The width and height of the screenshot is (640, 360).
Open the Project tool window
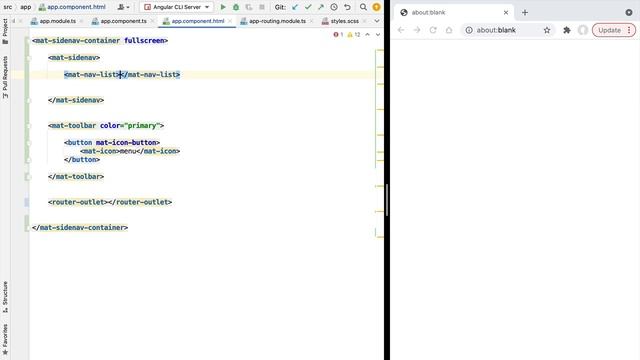point(5,31)
